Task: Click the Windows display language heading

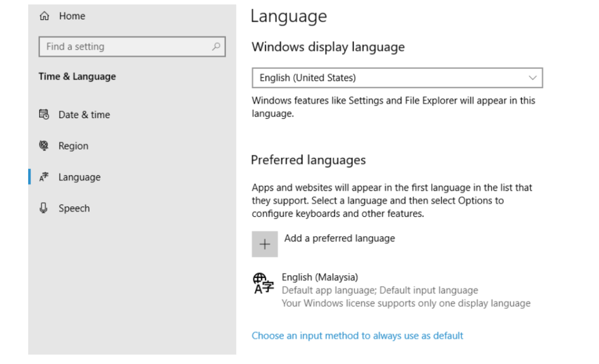Action: click(328, 47)
